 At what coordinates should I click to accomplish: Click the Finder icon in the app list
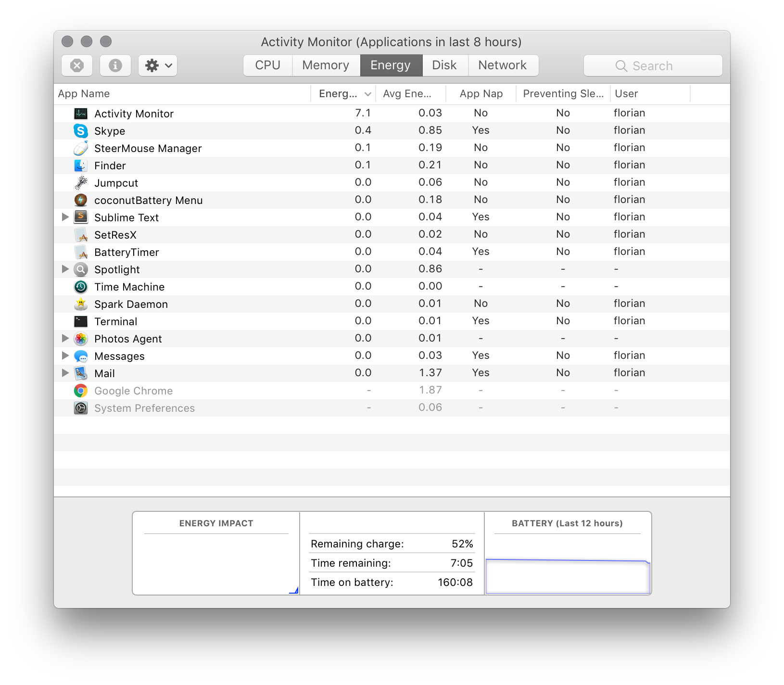point(81,165)
